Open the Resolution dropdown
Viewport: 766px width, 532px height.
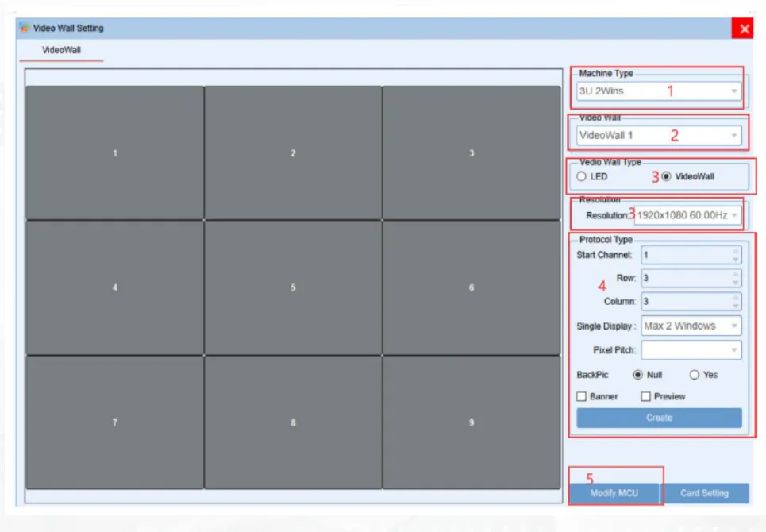click(x=687, y=215)
